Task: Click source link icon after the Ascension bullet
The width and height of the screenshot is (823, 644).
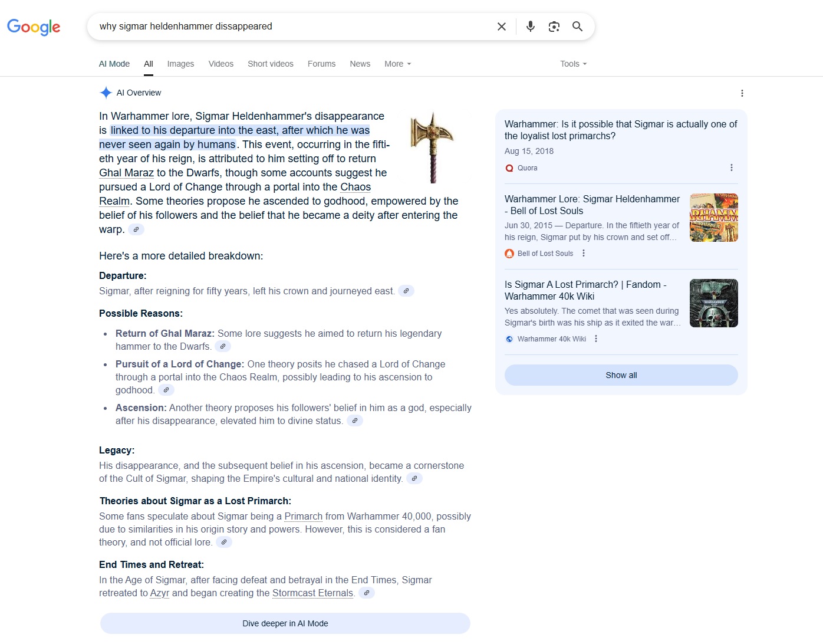Action: [355, 420]
